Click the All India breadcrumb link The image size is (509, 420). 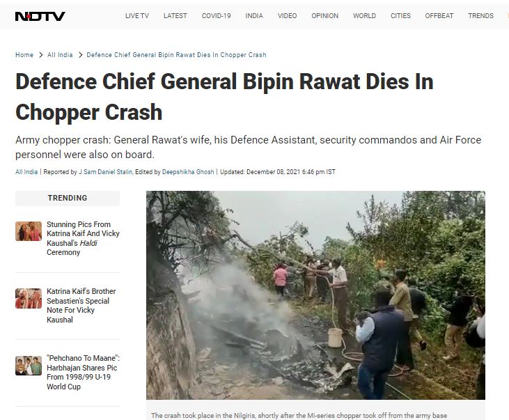point(60,55)
